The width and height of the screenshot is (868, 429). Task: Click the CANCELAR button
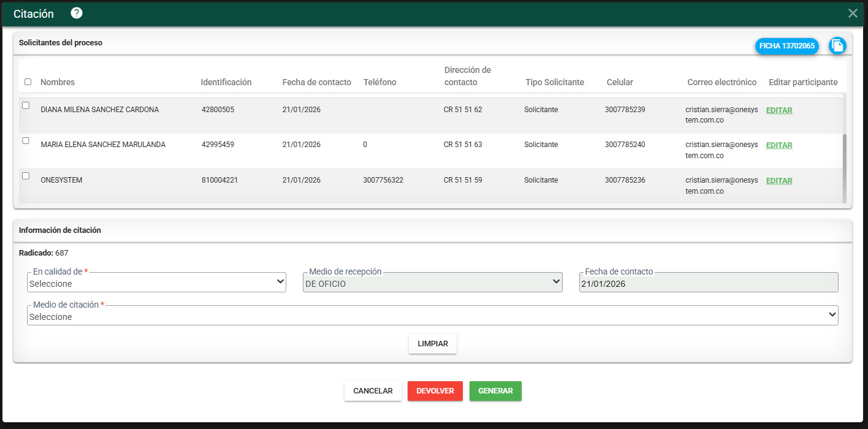pos(373,391)
